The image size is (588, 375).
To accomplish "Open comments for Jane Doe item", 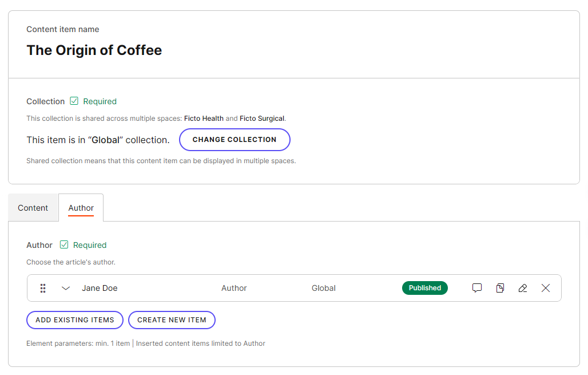I will 477,288.
